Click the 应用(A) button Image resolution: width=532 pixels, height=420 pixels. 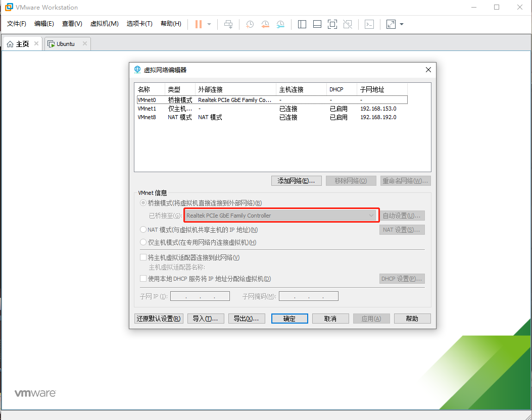pyautogui.click(x=371, y=319)
